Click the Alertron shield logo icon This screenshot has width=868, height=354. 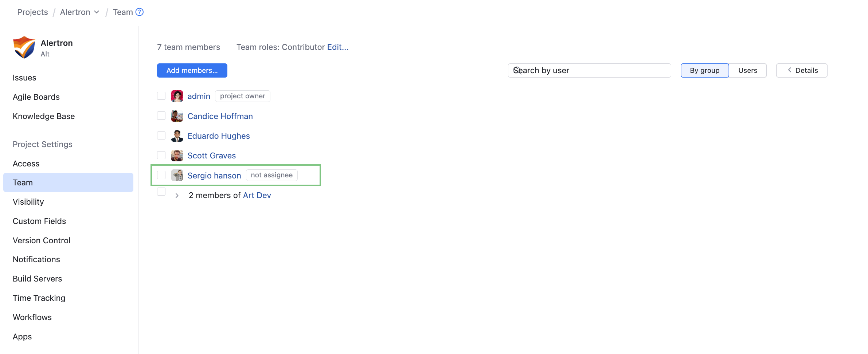point(24,47)
